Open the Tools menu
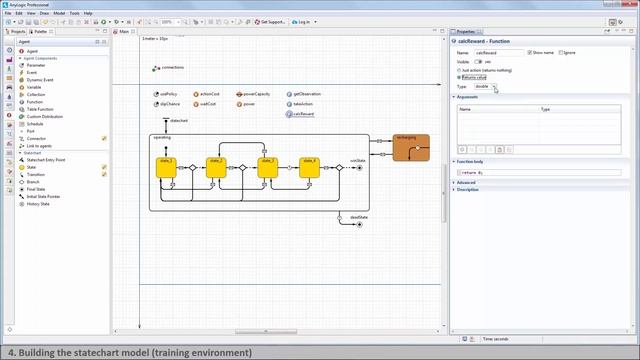The width and height of the screenshot is (640, 360). pyautogui.click(x=74, y=13)
